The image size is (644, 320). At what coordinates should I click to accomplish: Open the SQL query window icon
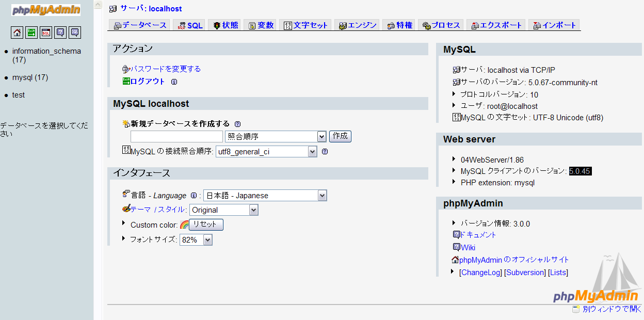click(46, 33)
